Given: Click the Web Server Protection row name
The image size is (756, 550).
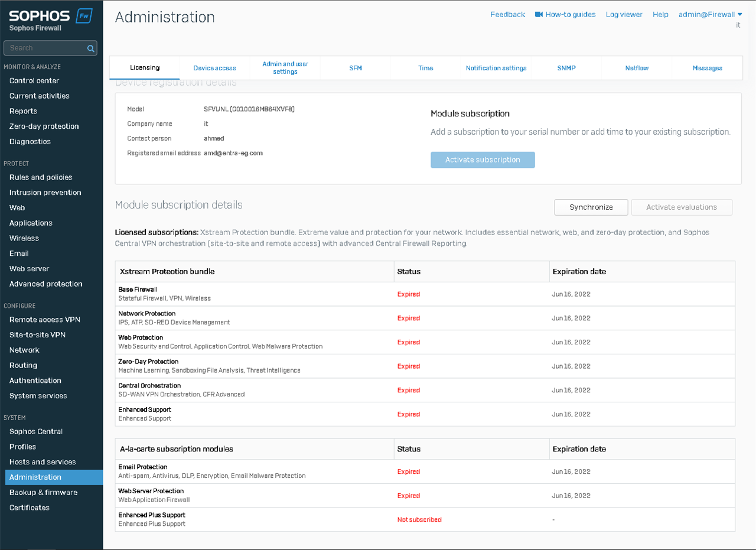Looking at the screenshot, I should pyautogui.click(x=151, y=492).
